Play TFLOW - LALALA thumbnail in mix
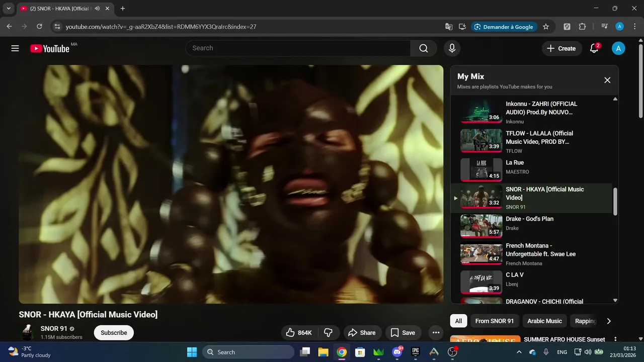This screenshot has height=362, width=644. [x=481, y=141]
